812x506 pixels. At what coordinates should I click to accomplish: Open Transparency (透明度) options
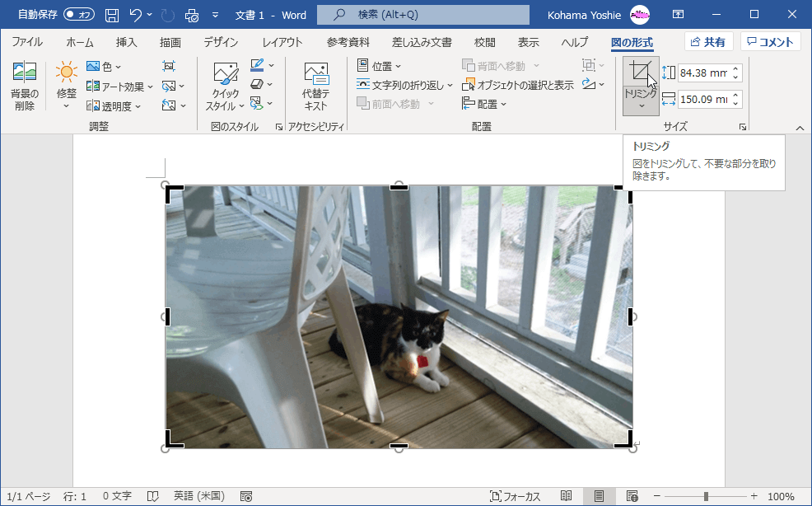114,106
